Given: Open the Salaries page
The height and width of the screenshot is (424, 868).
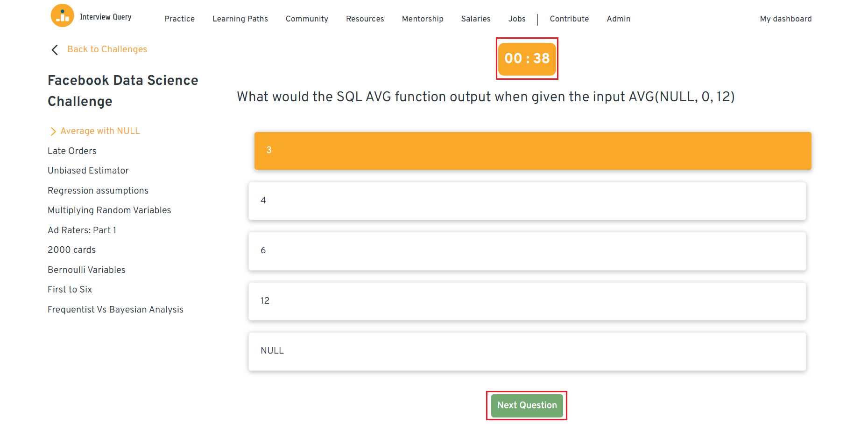Looking at the screenshot, I should (x=475, y=19).
